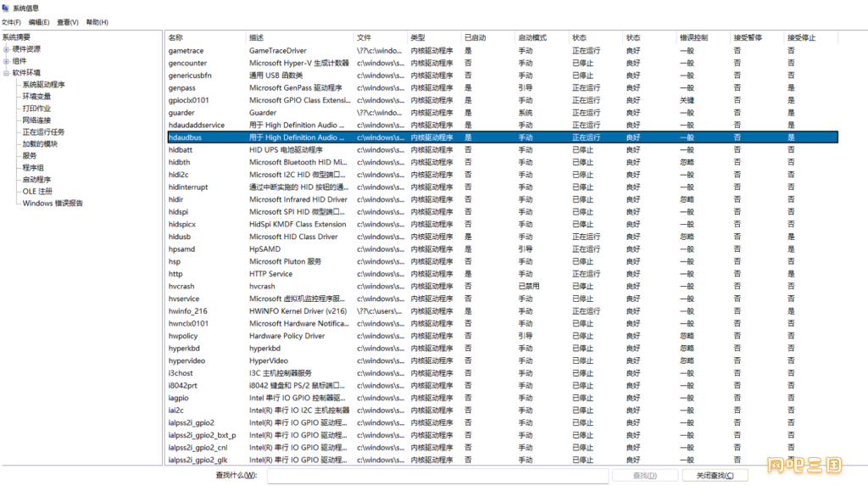Screen dimensions: 868x486
Task: Select the hidir driver row
Action: pyautogui.click(x=503, y=199)
